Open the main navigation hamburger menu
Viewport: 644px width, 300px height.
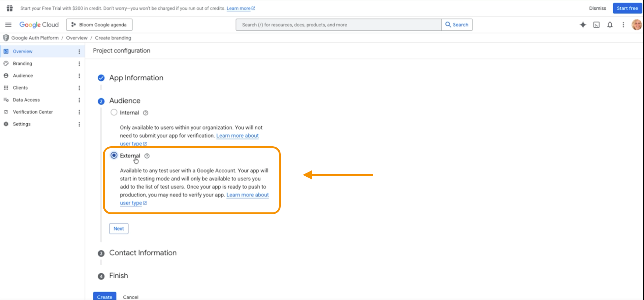pos(8,25)
